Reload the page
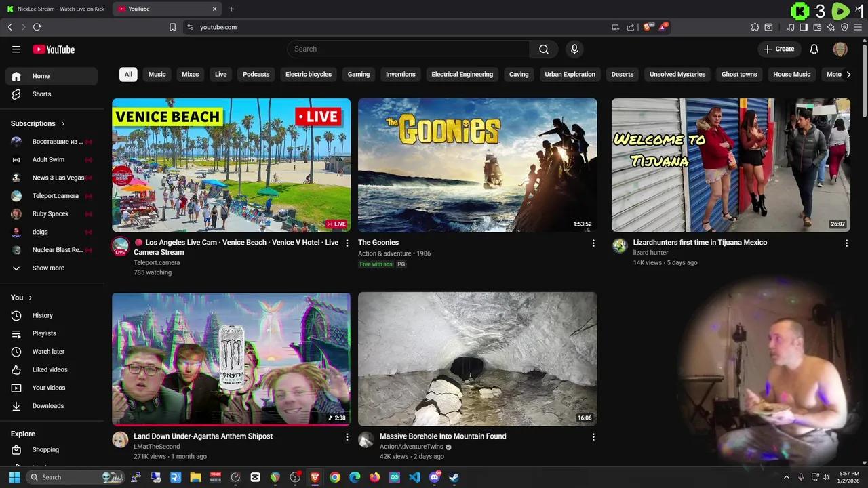The width and height of the screenshot is (868, 488). pyautogui.click(x=37, y=27)
